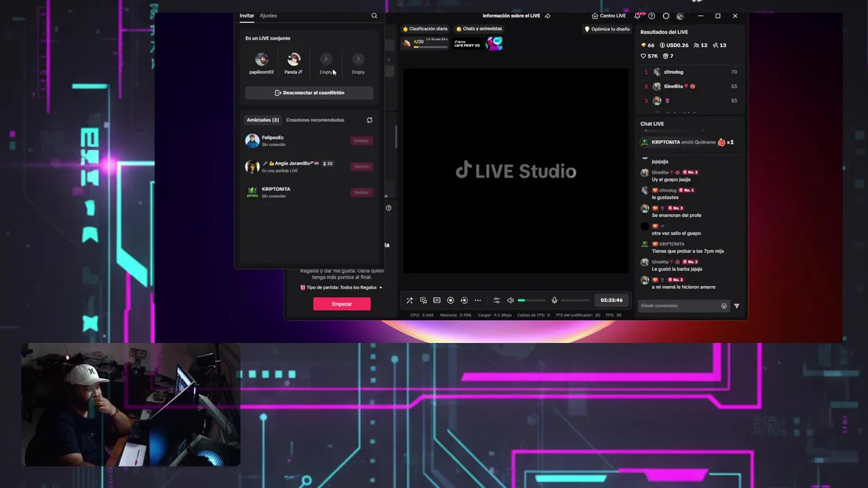
Task: Click the first Empty co-host slot
Action: [x=326, y=64]
